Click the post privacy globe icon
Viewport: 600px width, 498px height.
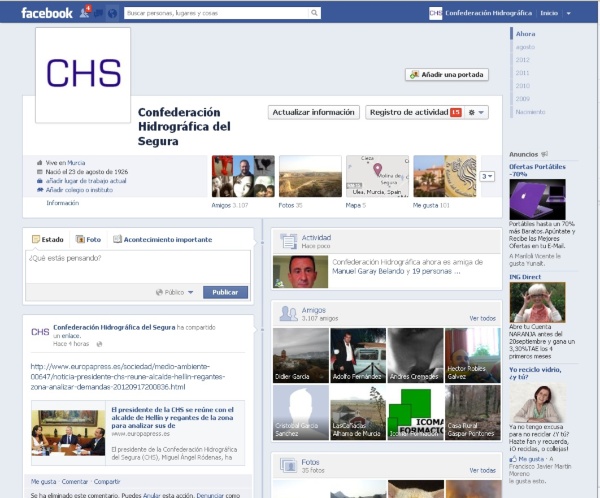[99, 344]
